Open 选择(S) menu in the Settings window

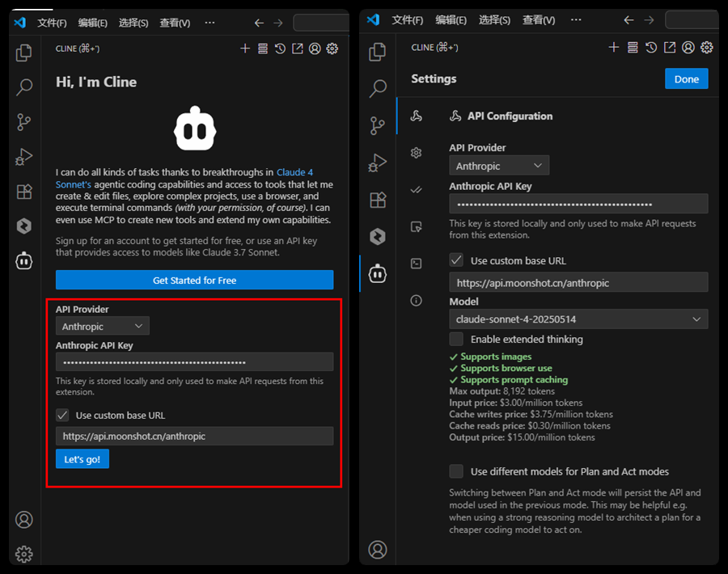click(x=494, y=20)
